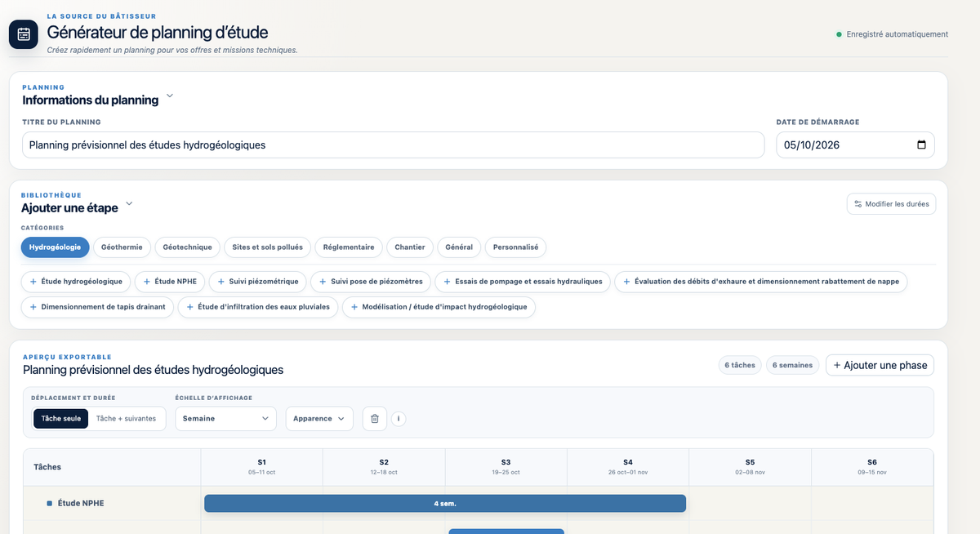
Task: Click the S5 week column header
Action: tap(750, 466)
